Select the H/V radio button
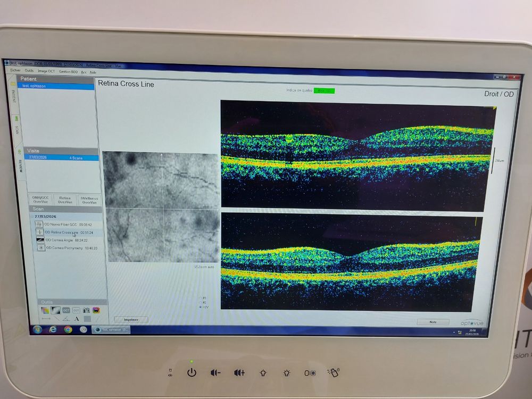This screenshot has width=532, height=399. pyautogui.click(x=199, y=307)
